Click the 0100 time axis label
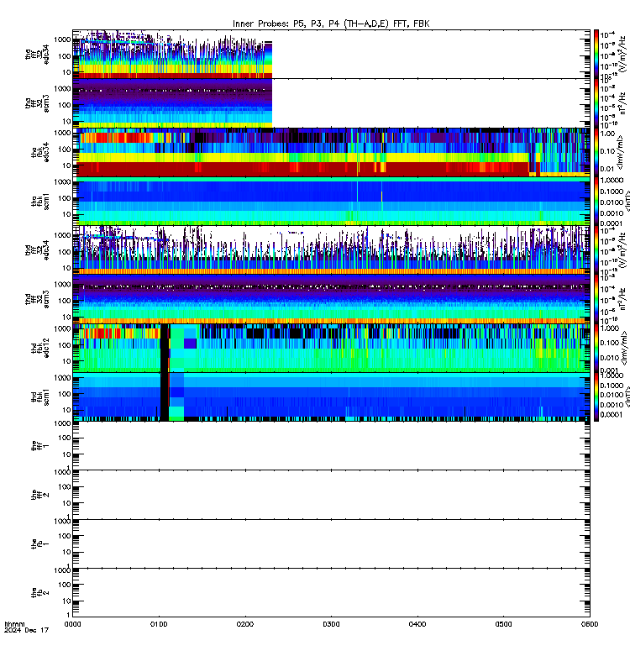The width and height of the screenshot is (630, 672). 159,624
